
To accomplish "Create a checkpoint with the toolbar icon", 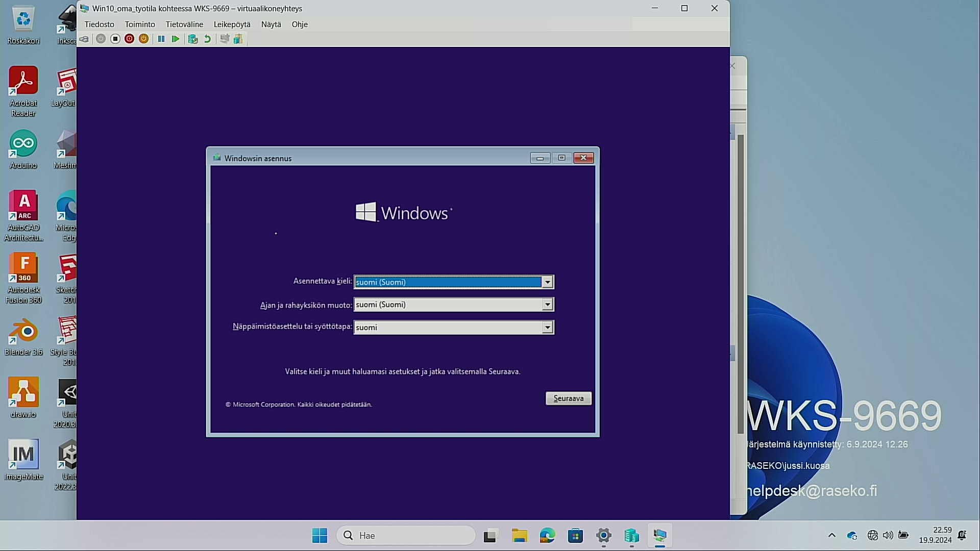I will point(192,39).
